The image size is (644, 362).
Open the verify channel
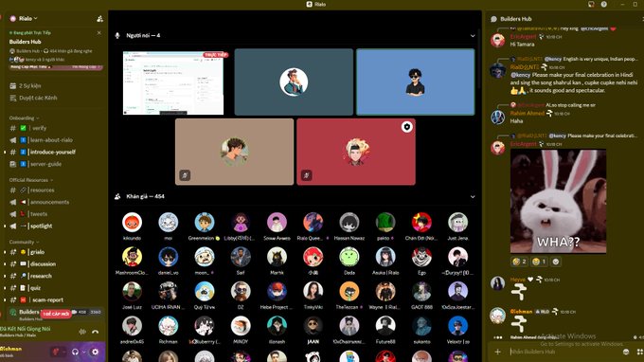(40, 128)
